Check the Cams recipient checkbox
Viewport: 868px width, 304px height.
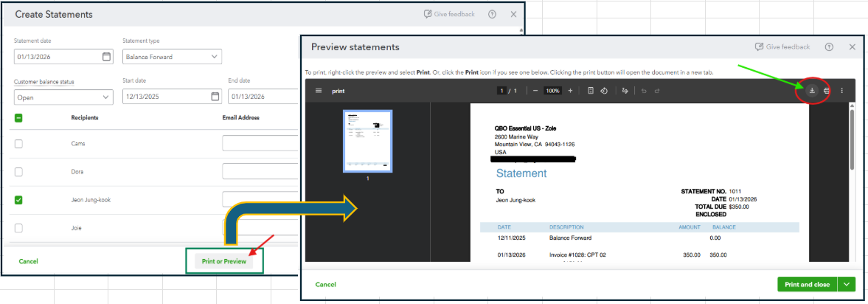click(19, 144)
